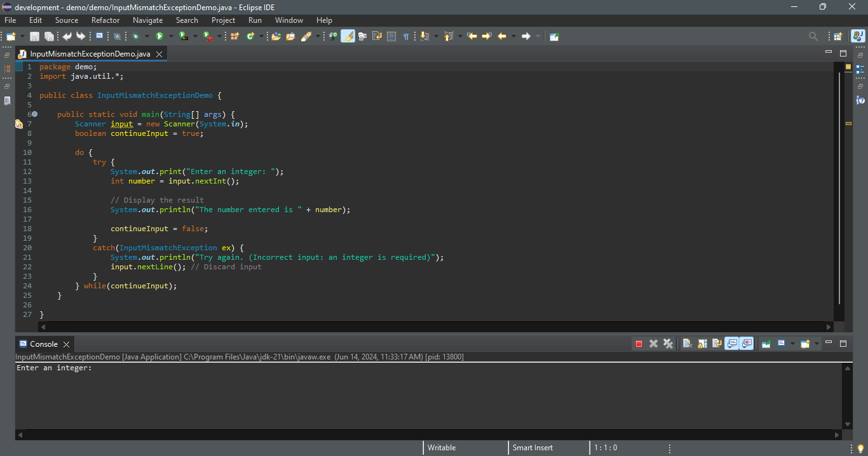Screen dimensions: 868x456
Task: Open the Refactor menu
Action: [x=105, y=20]
